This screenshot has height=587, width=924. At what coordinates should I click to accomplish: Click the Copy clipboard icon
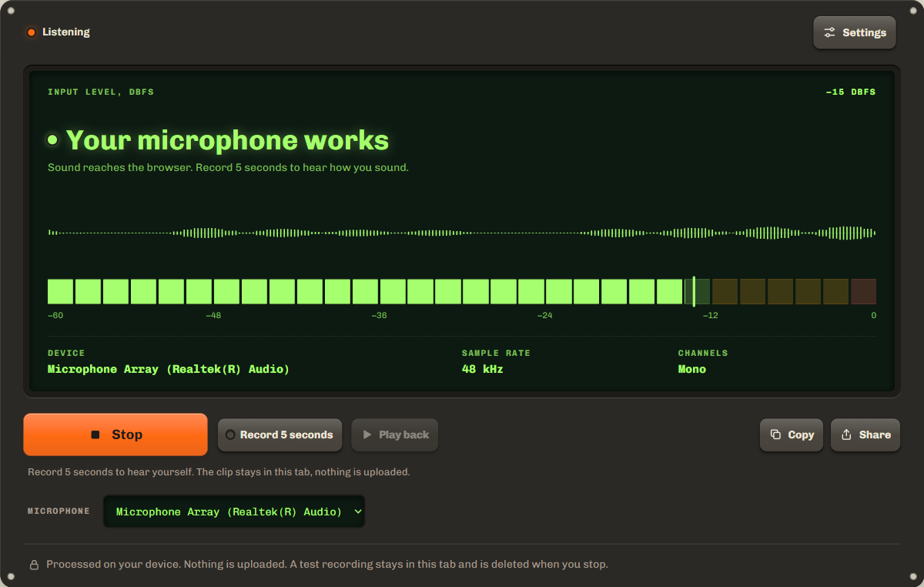point(775,434)
